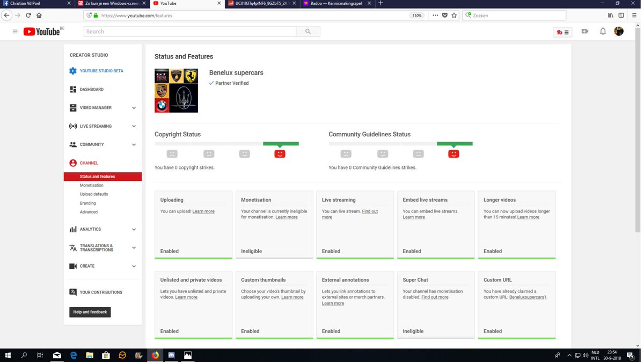Click the create video camera icon
Image resolution: width=644 pixels, height=362 pixels.
585,32
